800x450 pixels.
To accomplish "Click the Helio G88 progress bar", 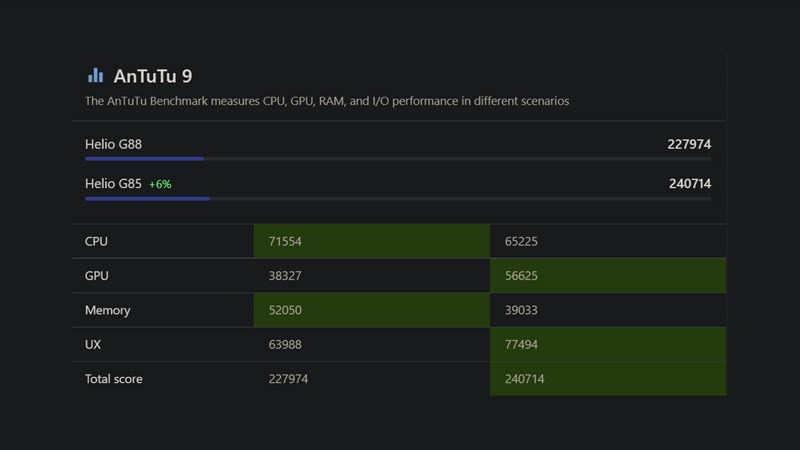I will (398, 158).
